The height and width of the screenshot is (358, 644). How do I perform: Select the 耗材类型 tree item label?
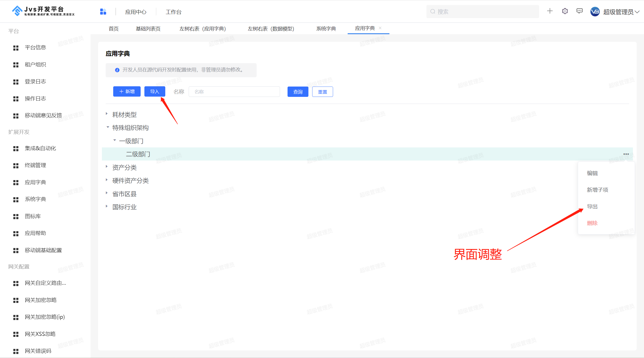click(125, 115)
